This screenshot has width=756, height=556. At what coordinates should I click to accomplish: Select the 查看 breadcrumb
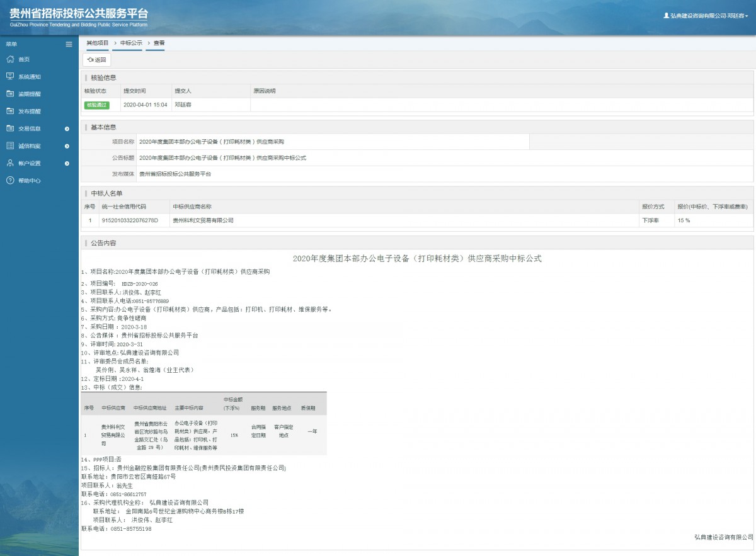click(159, 43)
